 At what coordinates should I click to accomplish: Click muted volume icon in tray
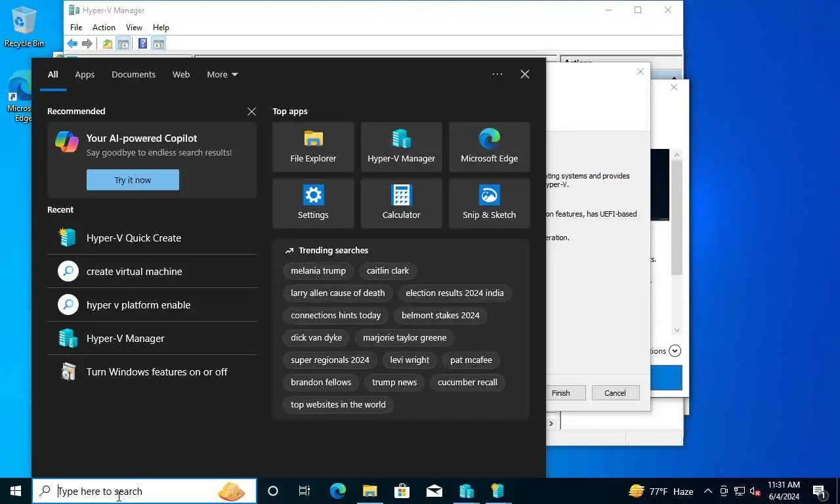(x=755, y=491)
